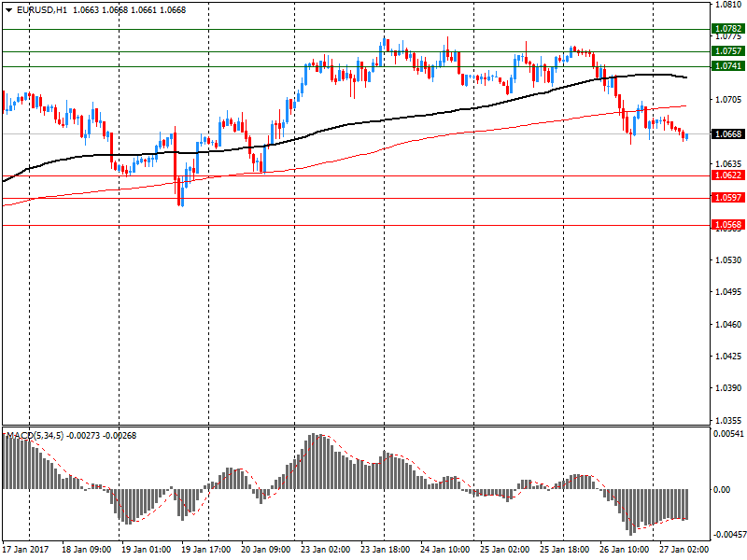
Task: Click the 1.0530 price scale value
Action: point(728,260)
